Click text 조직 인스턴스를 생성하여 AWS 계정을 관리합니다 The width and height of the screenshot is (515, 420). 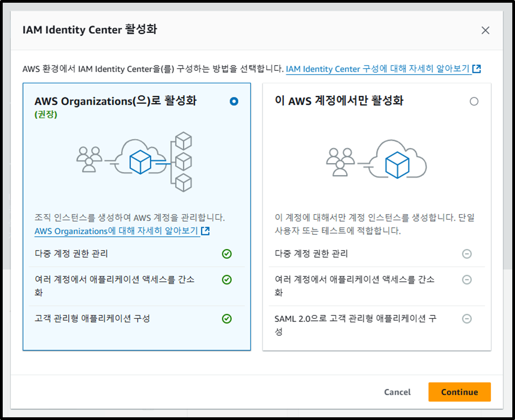coord(130,217)
